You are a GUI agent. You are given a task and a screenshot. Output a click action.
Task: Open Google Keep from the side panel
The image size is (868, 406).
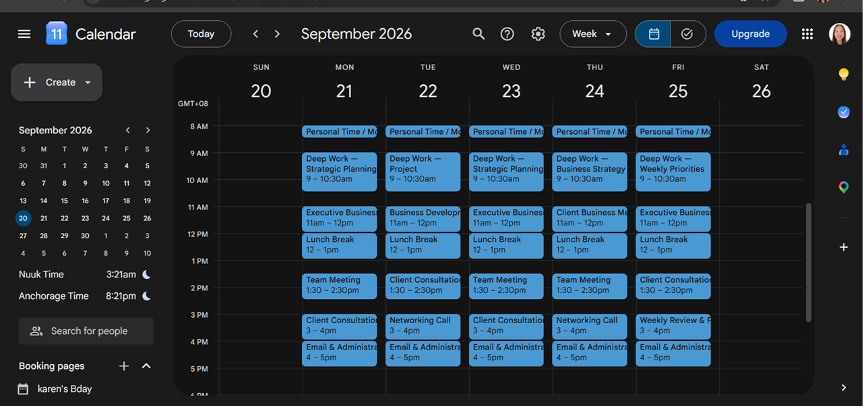[x=844, y=74]
